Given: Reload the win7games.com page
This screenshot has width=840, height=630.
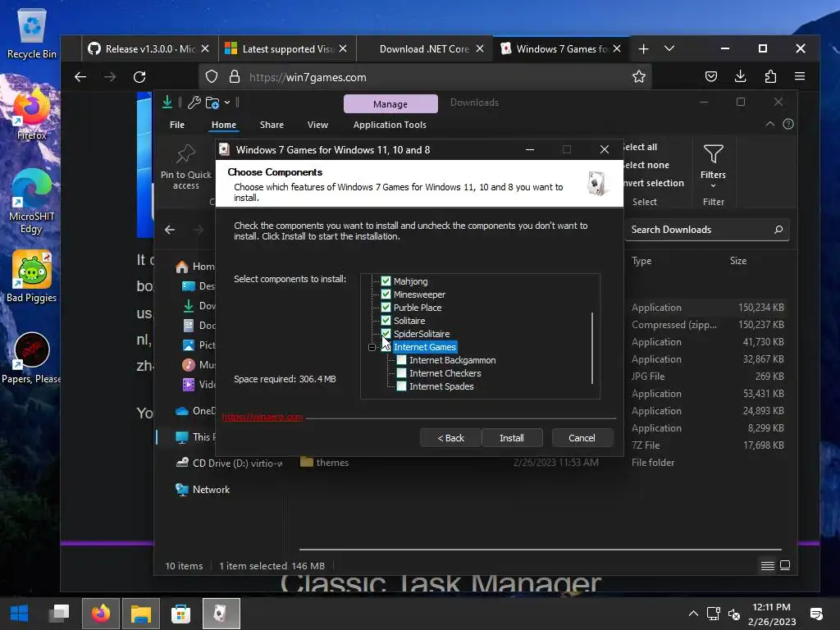Looking at the screenshot, I should (139, 77).
